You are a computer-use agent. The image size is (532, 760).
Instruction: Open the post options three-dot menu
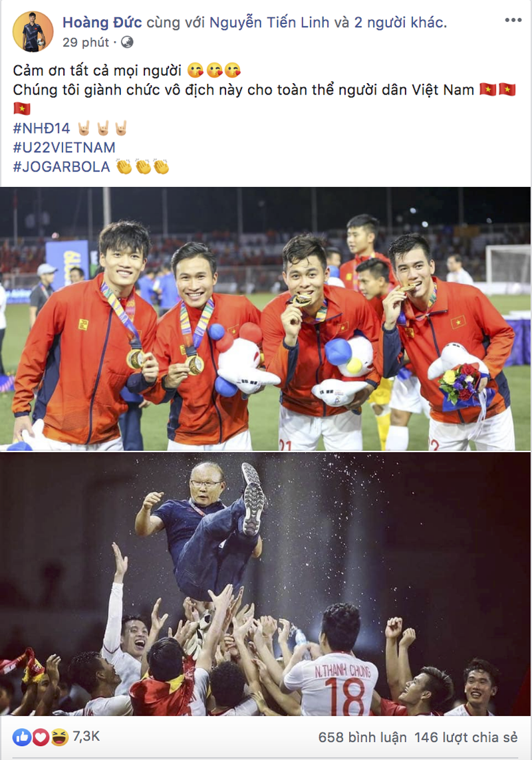click(x=513, y=21)
